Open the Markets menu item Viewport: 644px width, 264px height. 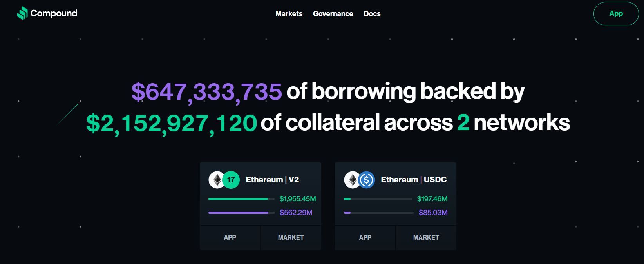point(289,14)
